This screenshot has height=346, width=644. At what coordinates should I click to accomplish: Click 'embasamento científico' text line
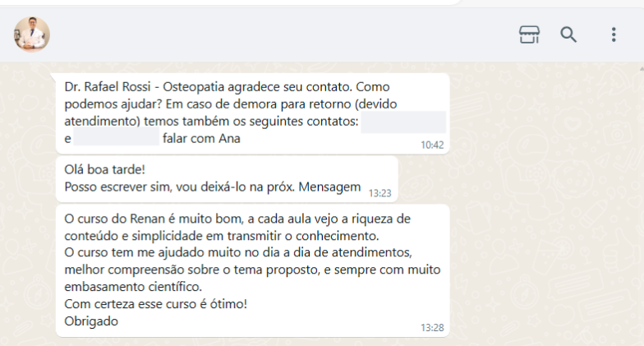pos(133,287)
